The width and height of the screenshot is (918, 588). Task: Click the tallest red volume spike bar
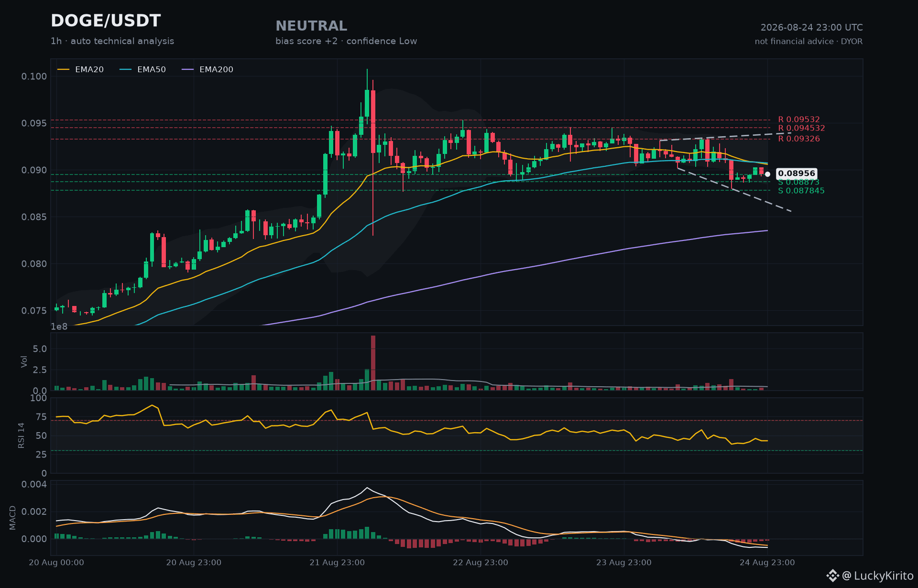tap(373, 363)
